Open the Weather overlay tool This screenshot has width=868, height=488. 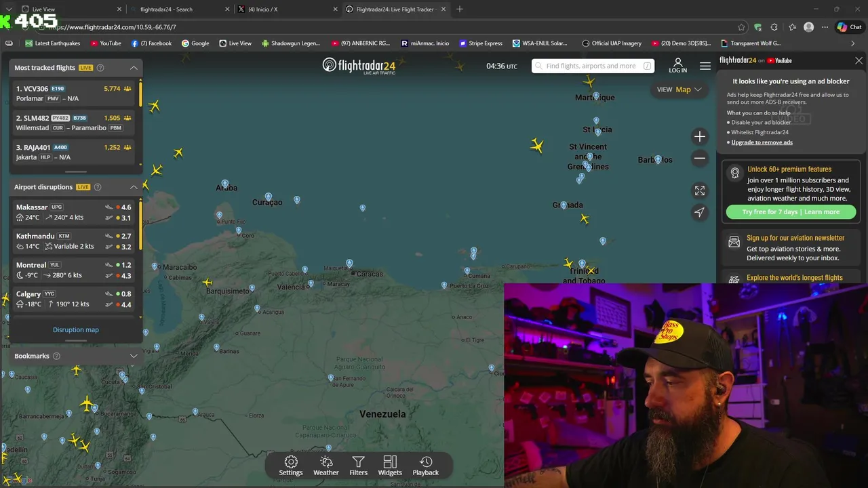tap(325, 466)
